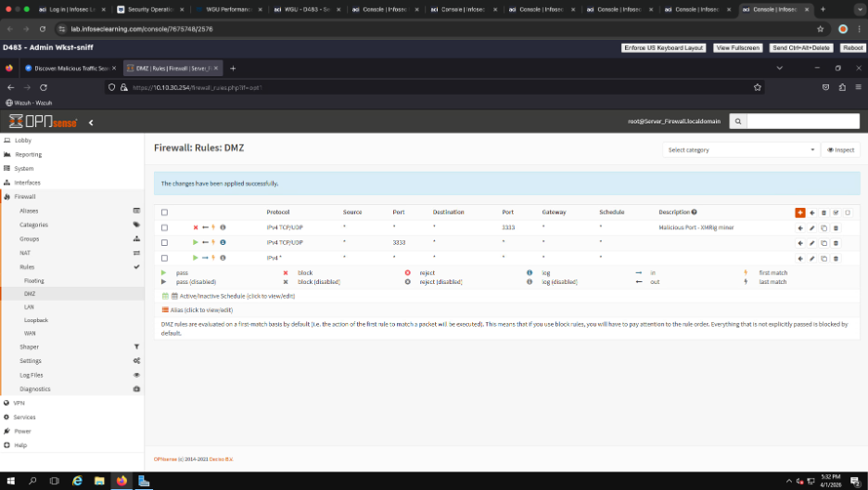The width and height of the screenshot is (868, 490).
Task: Click the Description column help icon
Action: point(695,213)
